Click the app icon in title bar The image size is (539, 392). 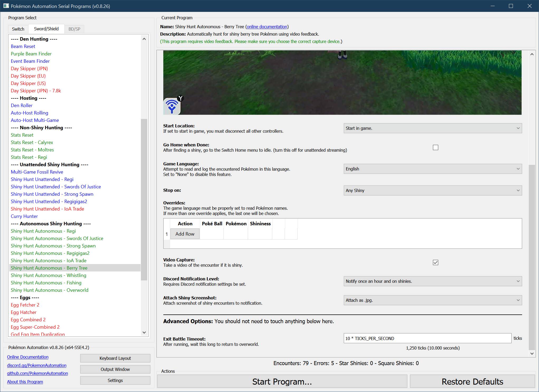[6, 6]
